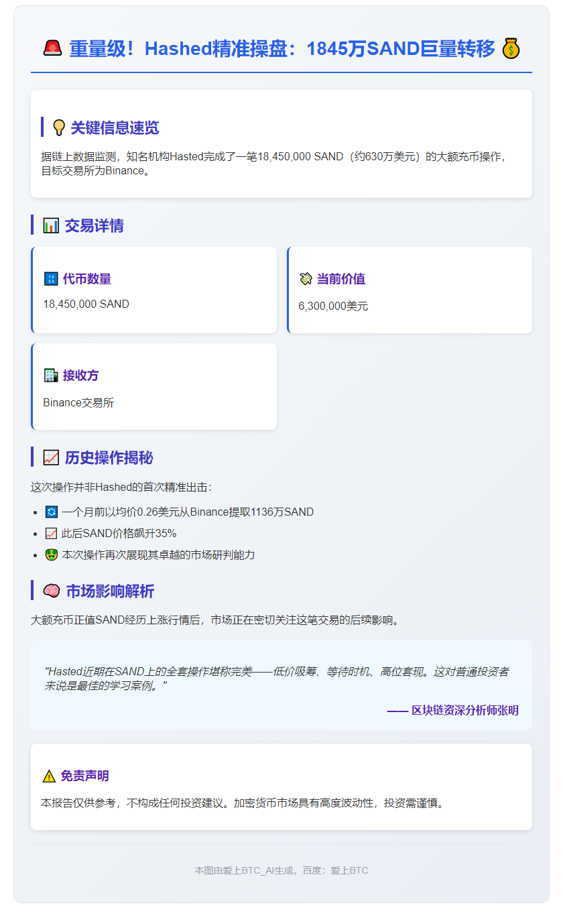563x924 pixels.
Task: Click the 6,300,000美元 value text
Action: (333, 306)
